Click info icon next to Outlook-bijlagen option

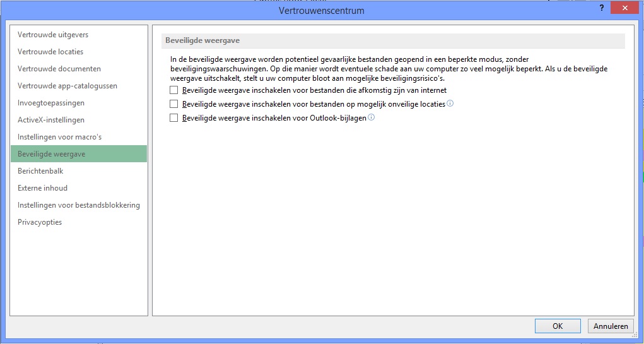click(x=371, y=117)
